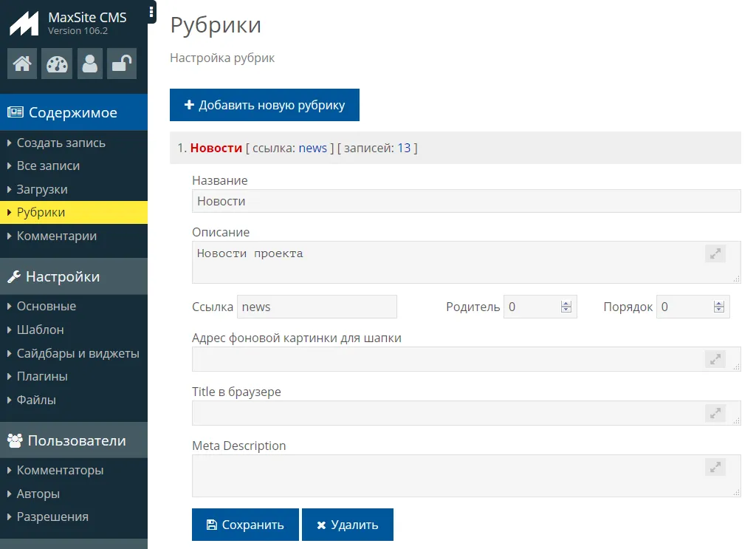Click the unlock padlock icon
This screenshot has height=549, width=756.
click(121, 64)
